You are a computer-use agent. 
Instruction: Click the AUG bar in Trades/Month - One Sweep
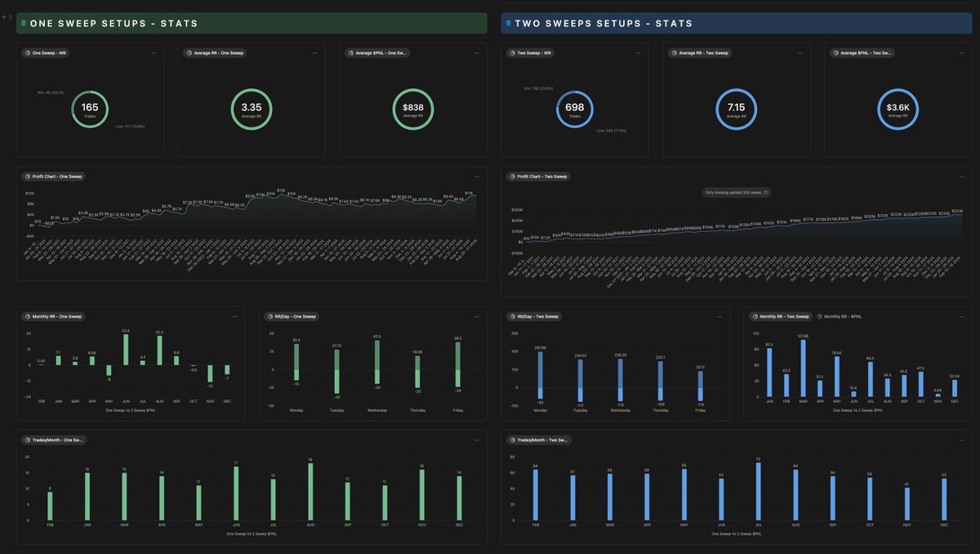(310, 492)
